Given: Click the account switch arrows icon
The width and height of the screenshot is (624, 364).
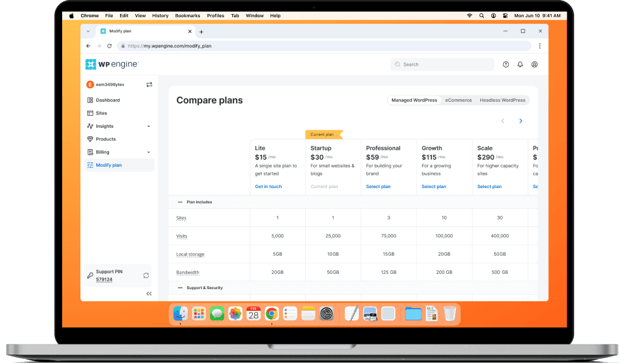Looking at the screenshot, I should pos(149,85).
